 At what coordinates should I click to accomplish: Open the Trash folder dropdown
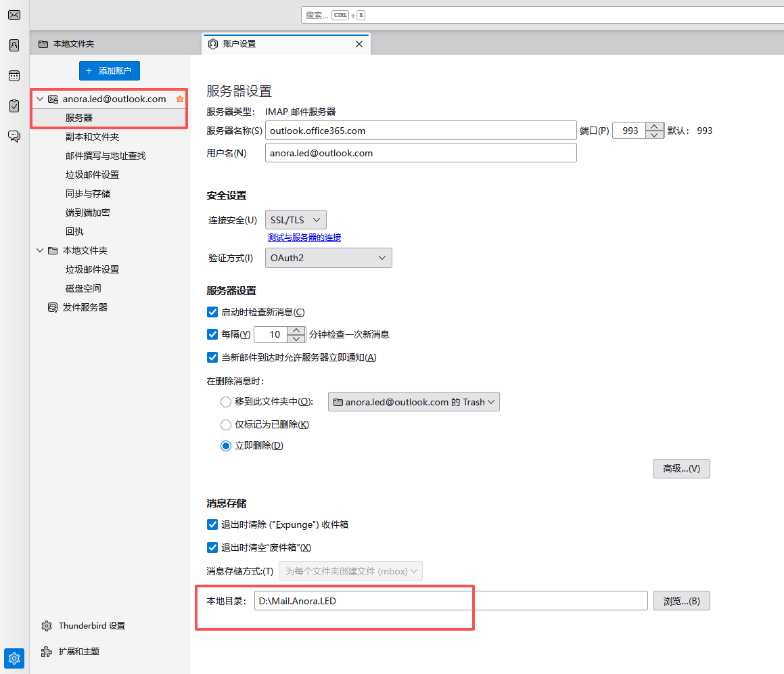tap(413, 402)
